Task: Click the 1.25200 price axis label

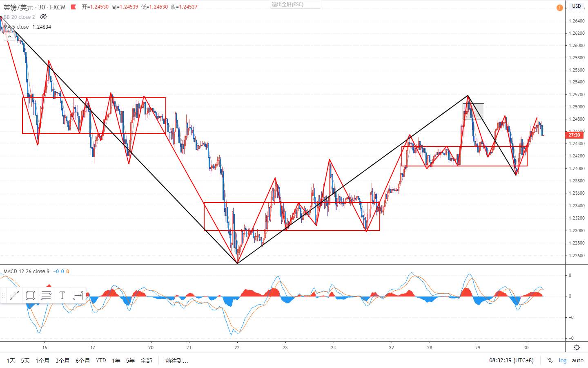Action: [x=576, y=94]
